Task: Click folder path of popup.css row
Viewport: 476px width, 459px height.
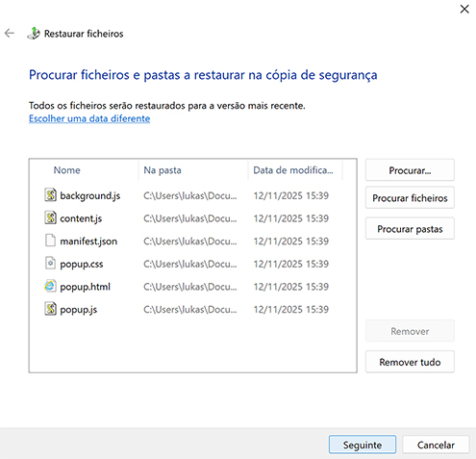Action: point(190,264)
